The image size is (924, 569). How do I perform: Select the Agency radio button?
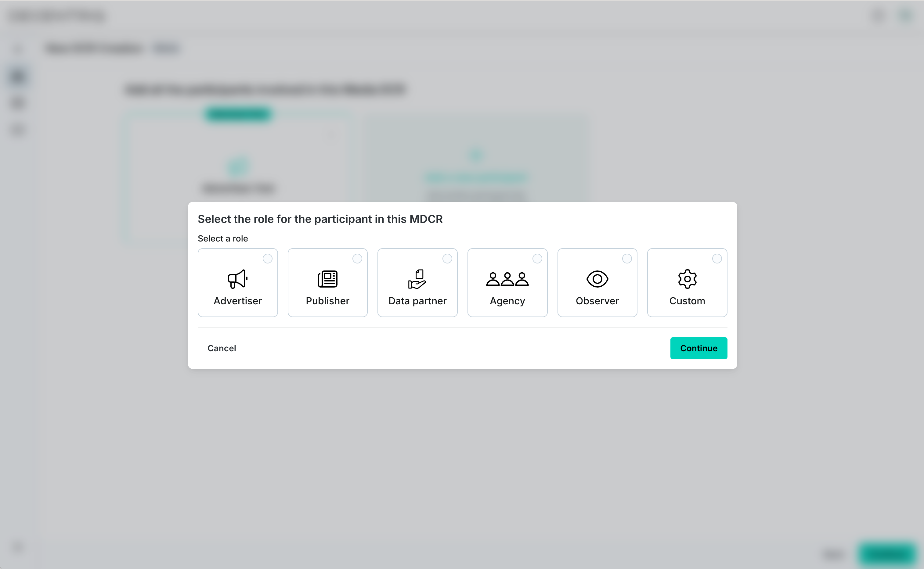(537, 259)
